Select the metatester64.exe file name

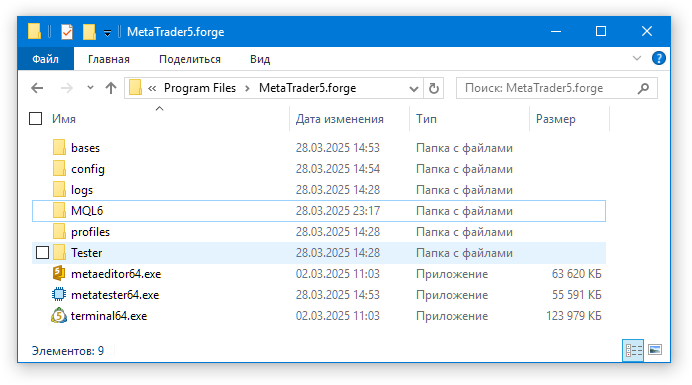coord(115,295)
